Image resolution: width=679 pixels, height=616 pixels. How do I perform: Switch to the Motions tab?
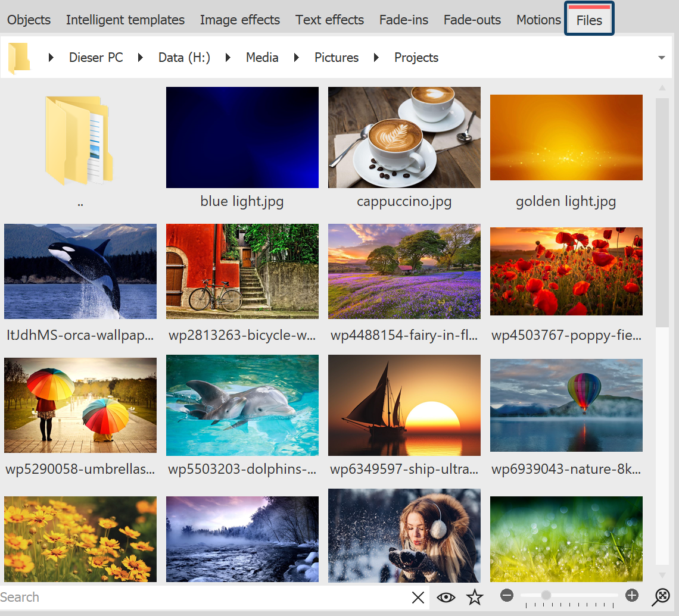coord(538,20)
